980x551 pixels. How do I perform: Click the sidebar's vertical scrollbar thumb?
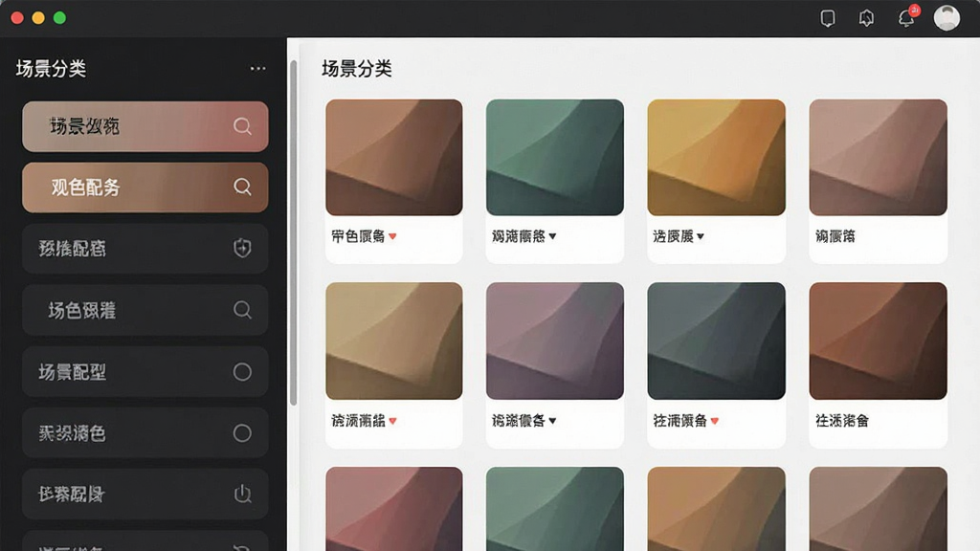(x=294, y=232)
